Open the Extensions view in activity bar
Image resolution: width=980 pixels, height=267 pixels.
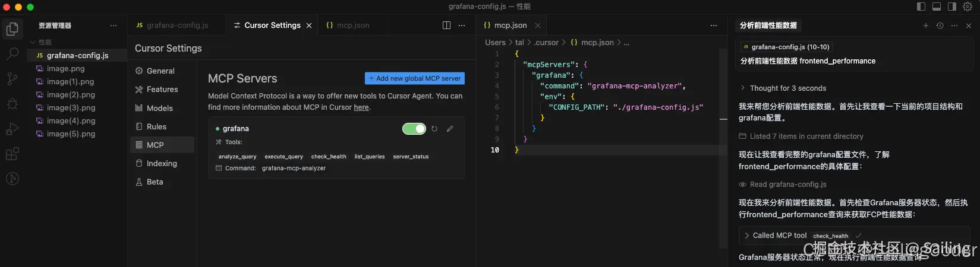(x=12, y=154)
